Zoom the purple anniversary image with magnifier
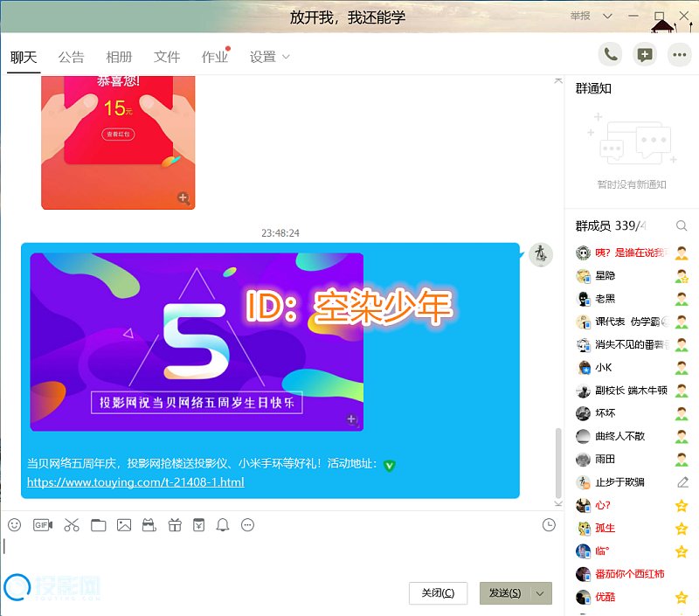The width and height of the screenshot is (699, 616). click(x=352, y=419)
